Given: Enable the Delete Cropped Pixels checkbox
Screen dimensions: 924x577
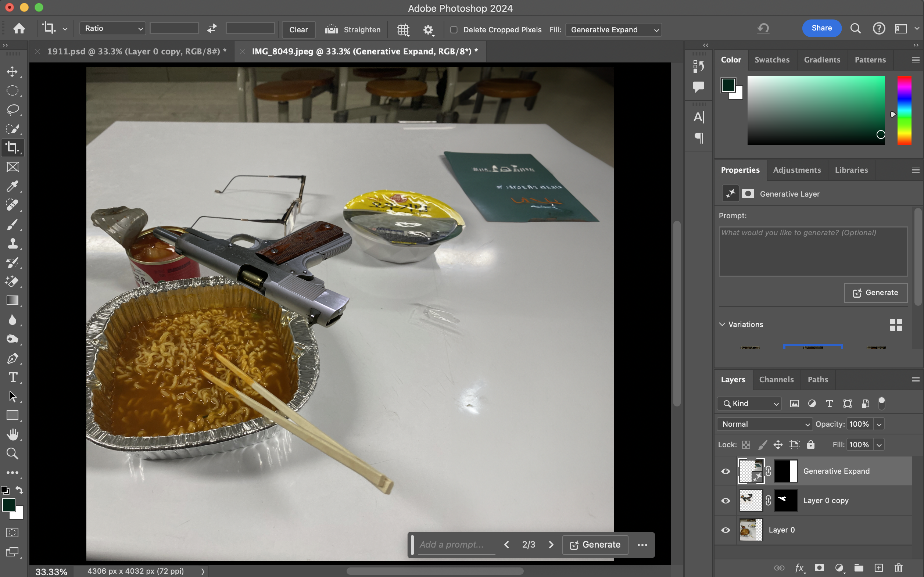Looking at the screenshot, I should 454,30.
